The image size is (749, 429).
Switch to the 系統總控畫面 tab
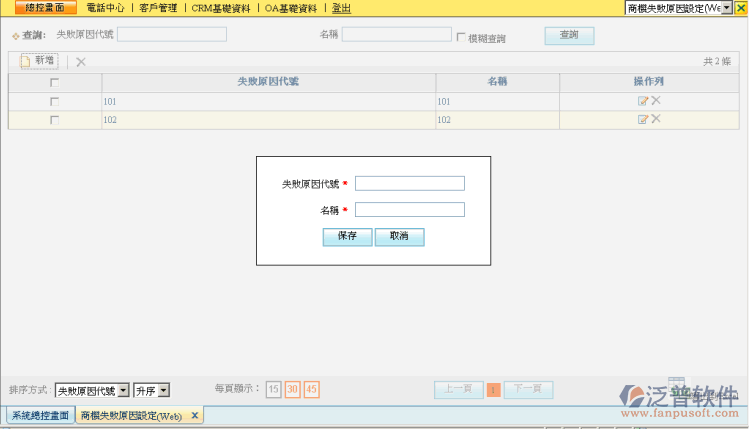(40, 415)
